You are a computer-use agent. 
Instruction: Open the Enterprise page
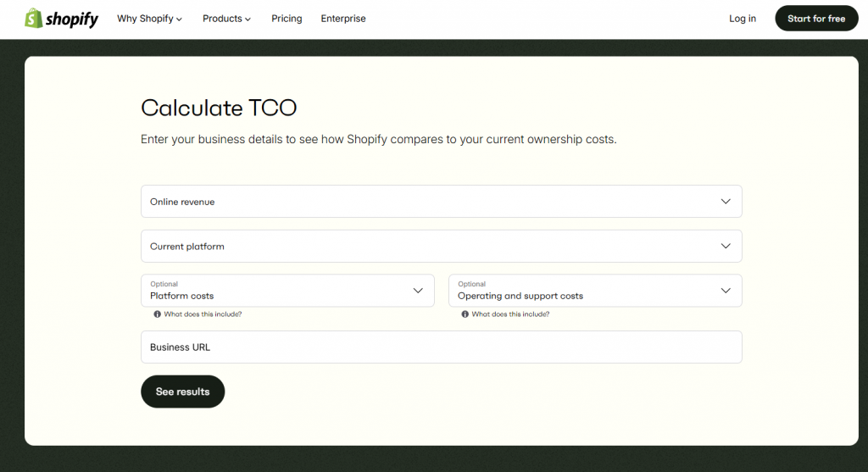coord(343,19)
